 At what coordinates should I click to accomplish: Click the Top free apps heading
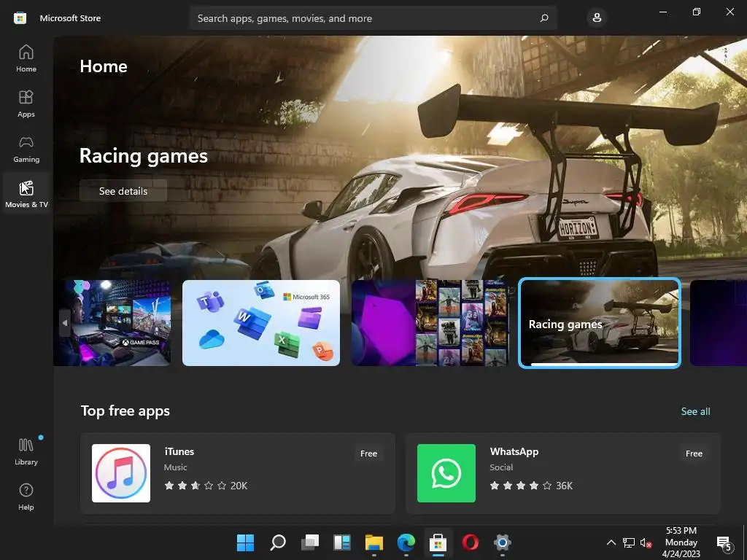tap(125, 411)
